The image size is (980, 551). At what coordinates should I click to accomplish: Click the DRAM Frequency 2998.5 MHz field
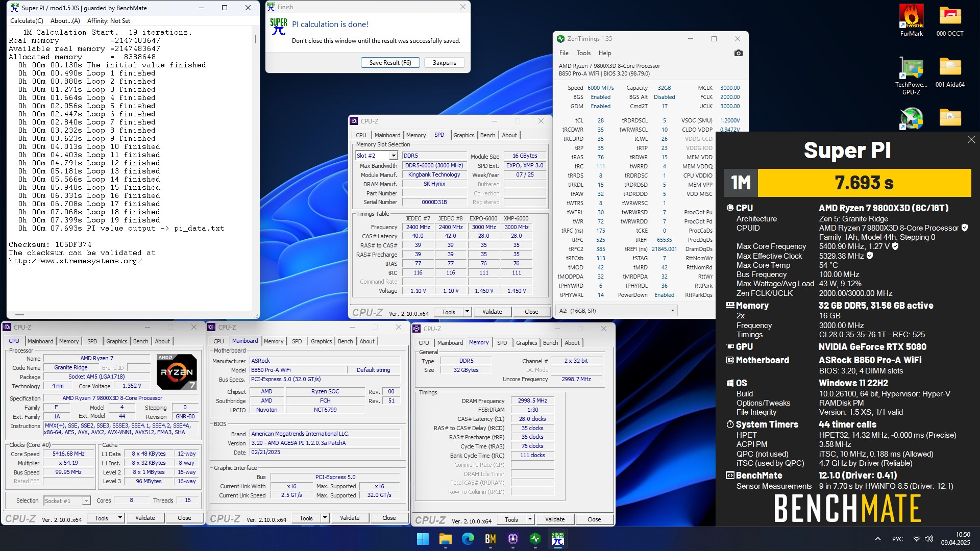point(532,401)
